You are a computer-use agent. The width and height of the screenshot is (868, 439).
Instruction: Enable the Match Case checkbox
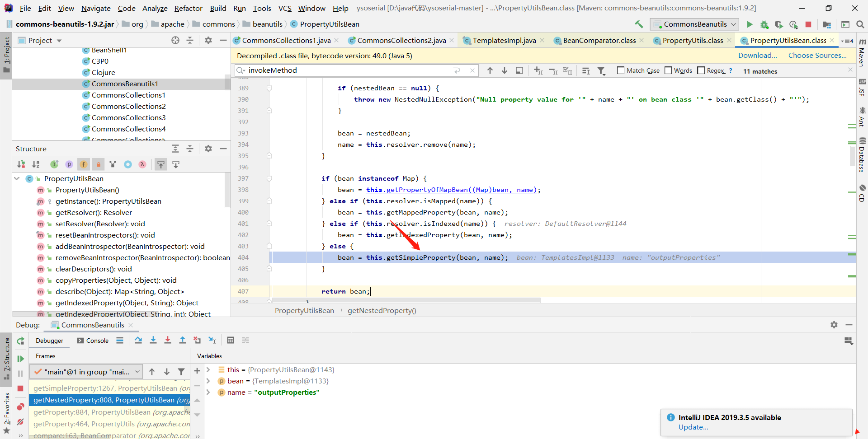pos(621,70)
